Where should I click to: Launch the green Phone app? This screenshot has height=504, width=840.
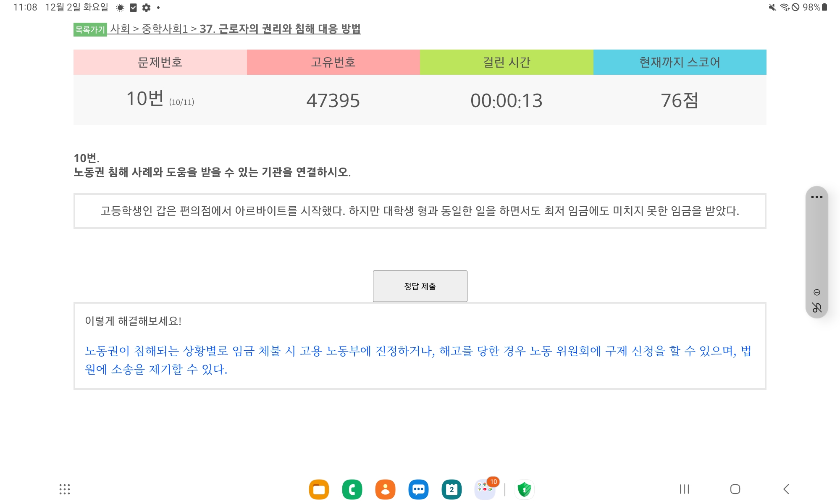[352, 489]
